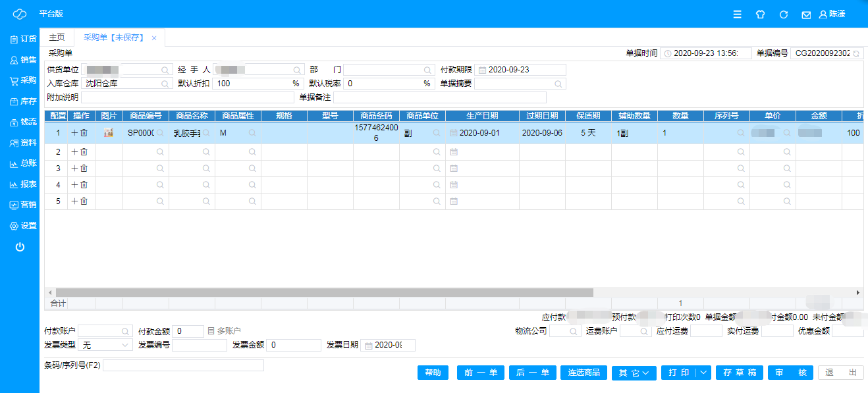Click the shirt theme icon in header
This screenshot has width=868, height=393.
[760, 14]
